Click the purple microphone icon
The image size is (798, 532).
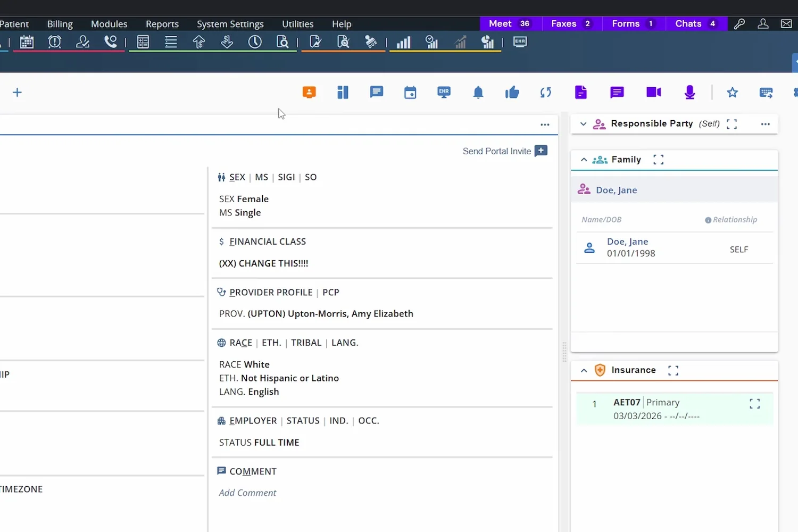(690, 93)
